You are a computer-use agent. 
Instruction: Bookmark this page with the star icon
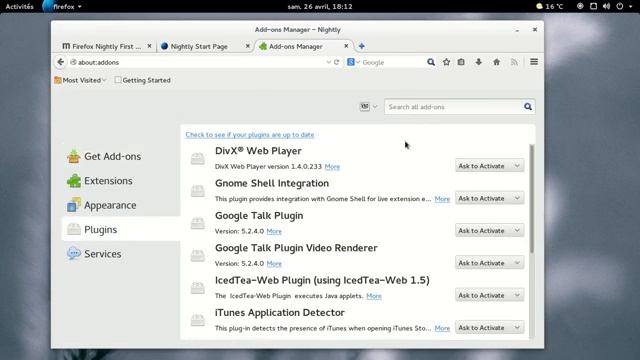tap(446, 62)
